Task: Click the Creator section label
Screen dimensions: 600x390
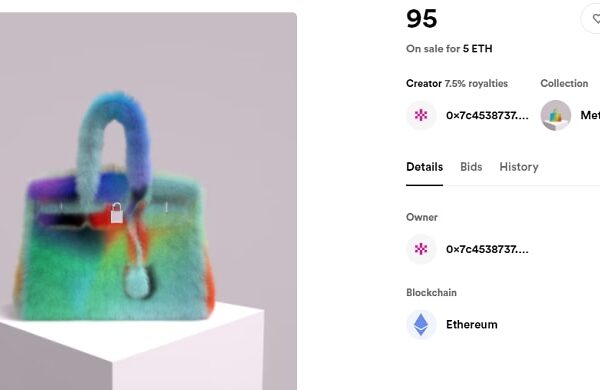Action: coord(424,83)
